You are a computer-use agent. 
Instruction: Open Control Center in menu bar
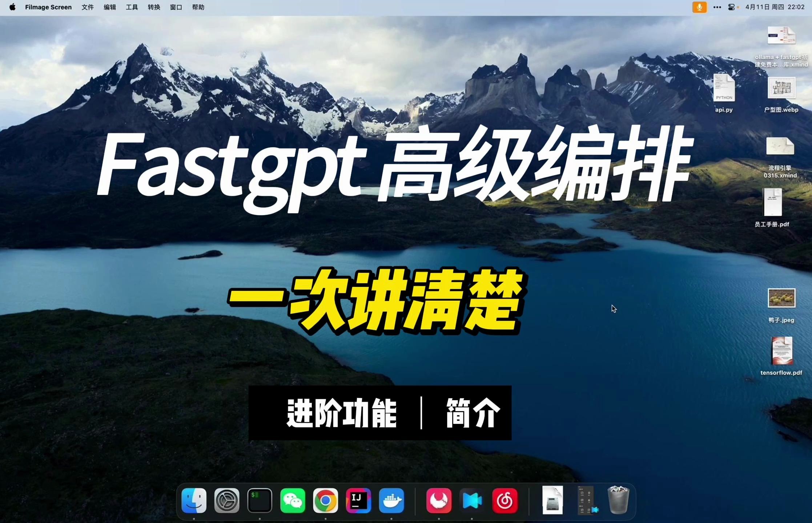pyautogui.click(x=732, y=7)
